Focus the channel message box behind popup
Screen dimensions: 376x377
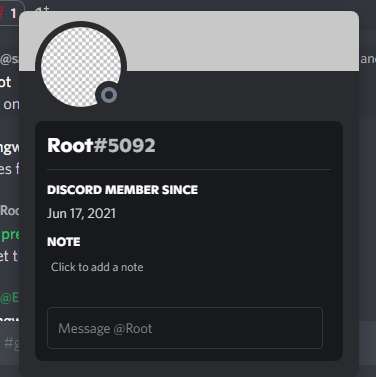coord(10,343)
